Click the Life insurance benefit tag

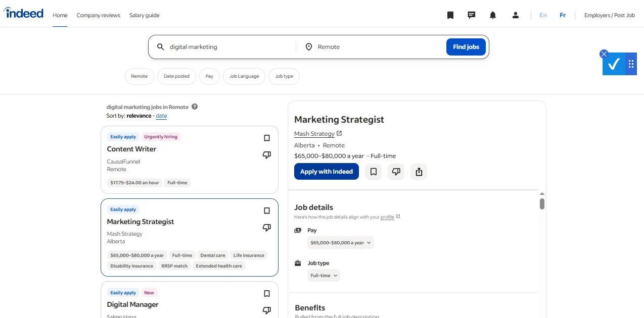(x=249, y=255)
